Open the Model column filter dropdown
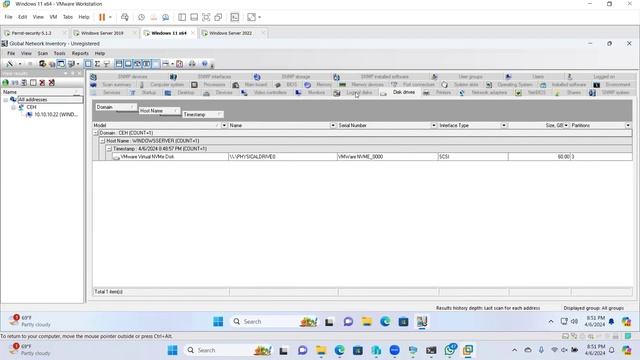Screen dimensions: 640x360 (x=224, y=126)
